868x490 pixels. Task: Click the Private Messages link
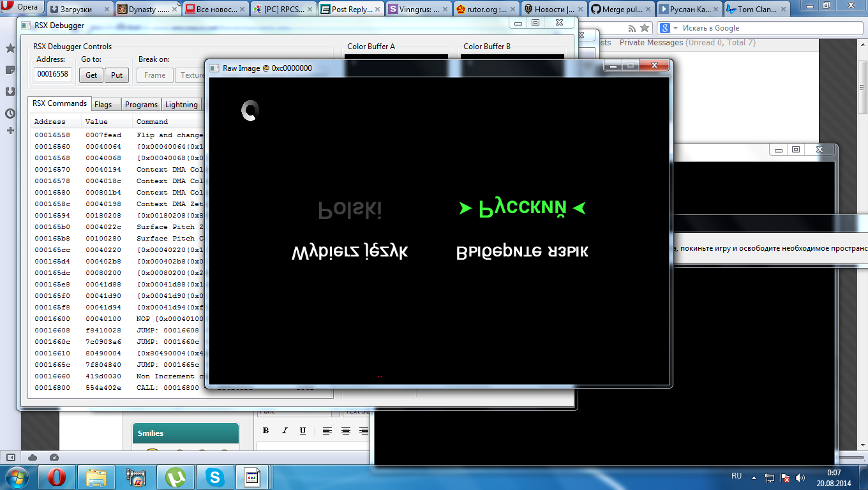tap(651, 43)
